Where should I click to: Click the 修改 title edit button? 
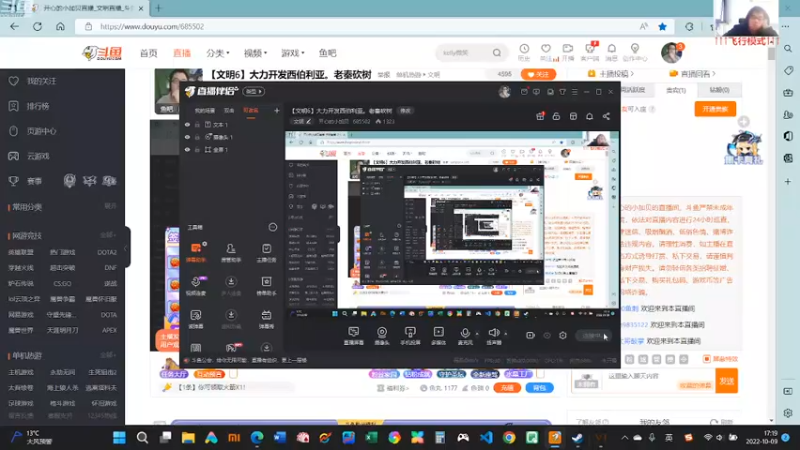point(405,111)
